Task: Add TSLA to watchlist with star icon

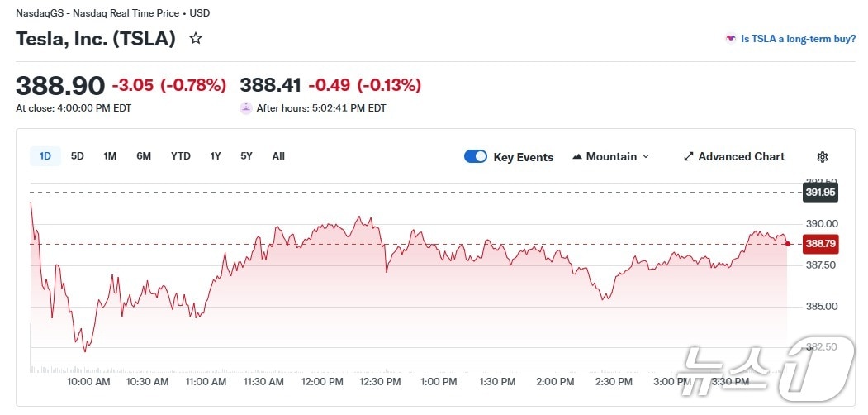Action: pyautogui.click(x=196, y=38)
